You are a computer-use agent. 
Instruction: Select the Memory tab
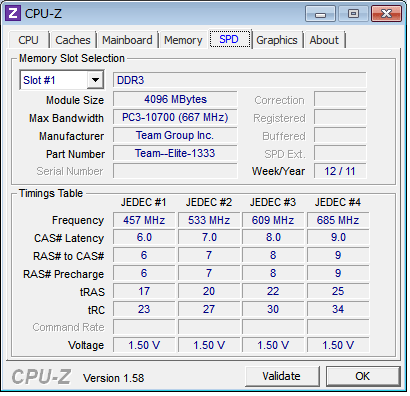pyautogui.click(x=183, y=40)
